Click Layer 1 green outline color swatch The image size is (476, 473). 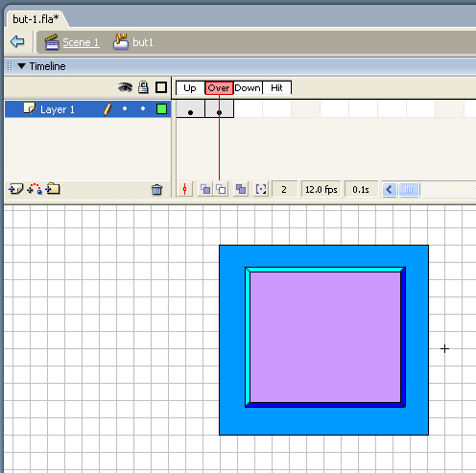coord(161,109)
